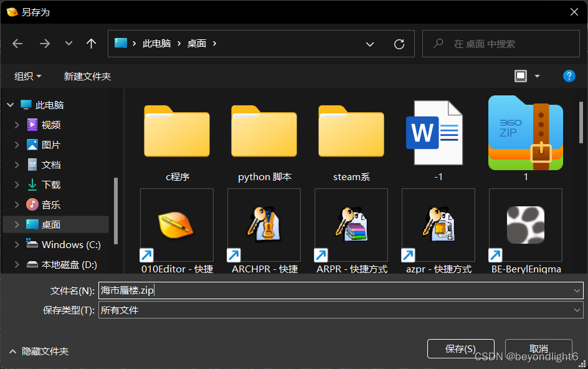Open recent locations chevron near navigation arrows
The width and height of the screenshot is (588, 369).
tap(69, 44)
